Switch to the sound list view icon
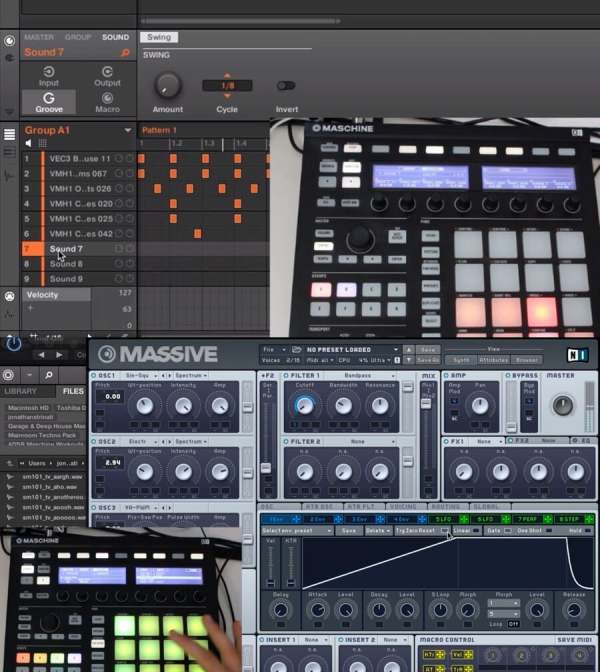 pyautogui.click(x=9, y=134)
